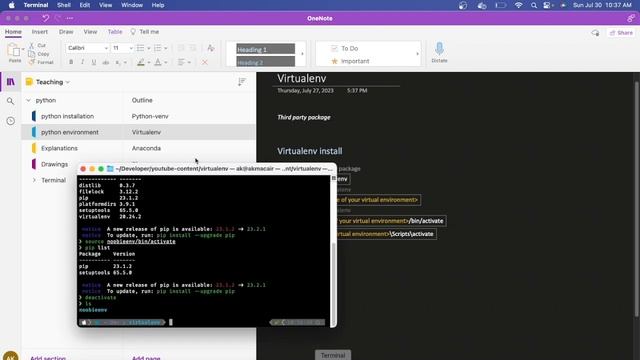Switch to the Table ribbon tab
Screen dimensions: 640x360
point(115,31)
